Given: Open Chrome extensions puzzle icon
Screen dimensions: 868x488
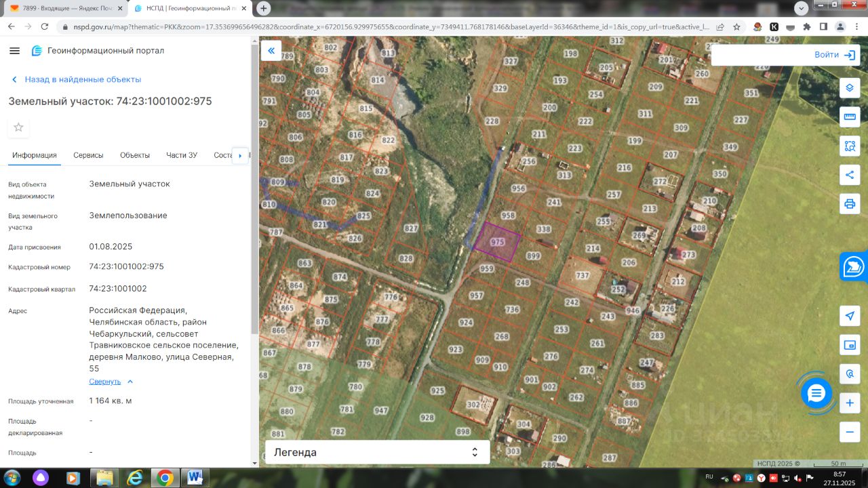Looking at the screenshot, I should [807, 27].
